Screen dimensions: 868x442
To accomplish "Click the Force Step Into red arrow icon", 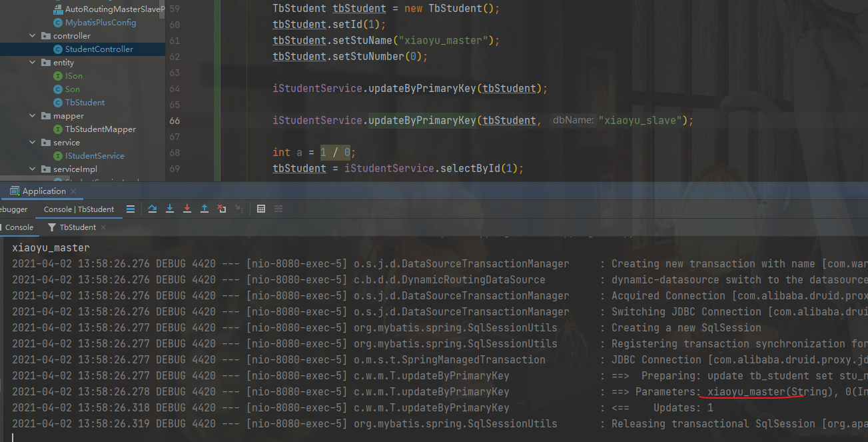I will (x=187, y=209).
